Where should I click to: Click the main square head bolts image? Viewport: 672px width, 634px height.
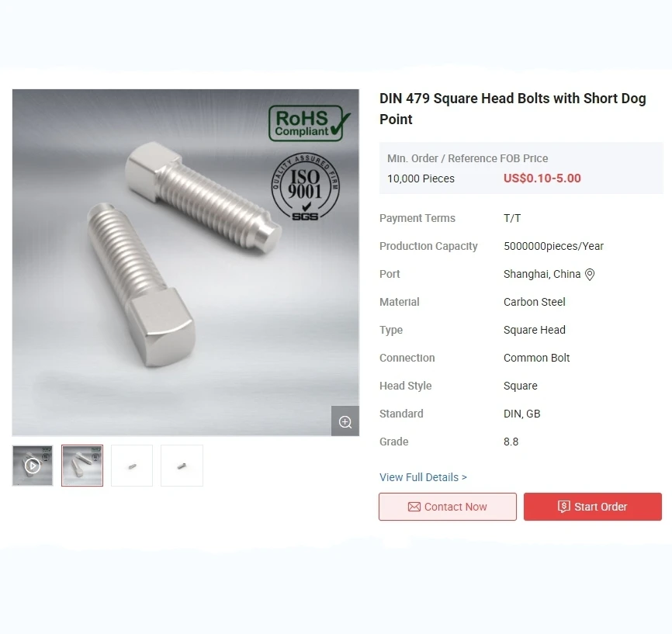[x=185, y=262]
